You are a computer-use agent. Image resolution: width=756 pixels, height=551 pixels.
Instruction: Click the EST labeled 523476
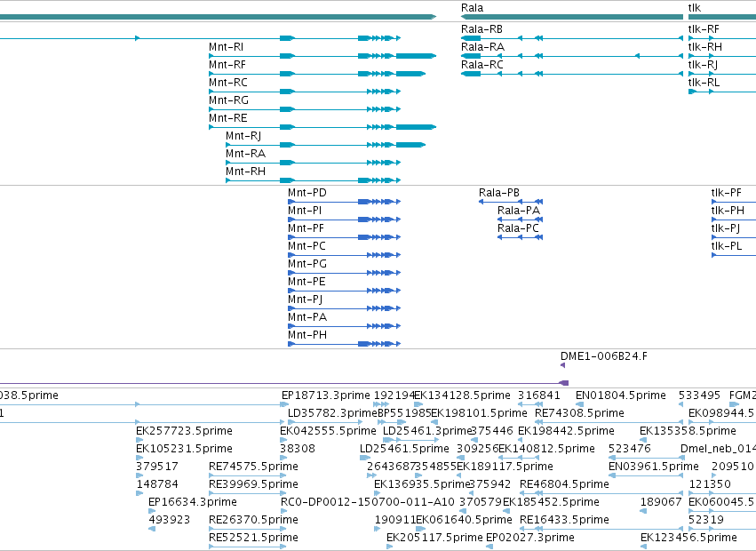629,449
